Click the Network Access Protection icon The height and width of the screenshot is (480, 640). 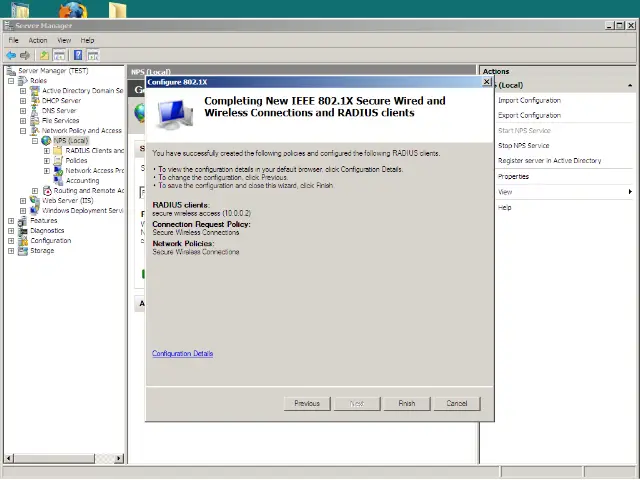click(58, 171)
